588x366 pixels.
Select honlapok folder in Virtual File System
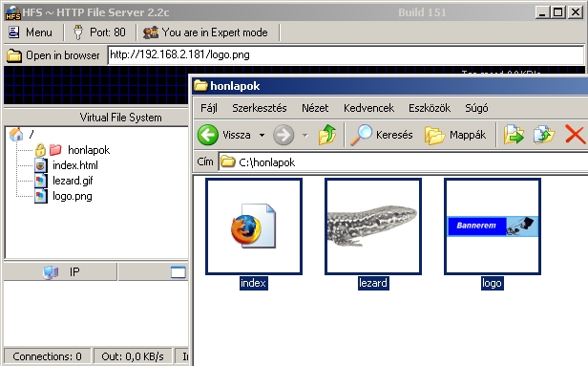[x=89, y=150]
